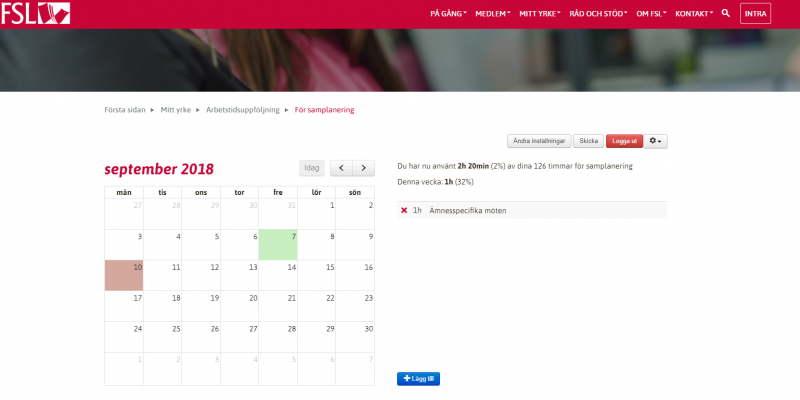This screenshot has width=800, height=400.
Task: Open the Arbetstidsuppföljning breadcrumb link
Action: 244,109
